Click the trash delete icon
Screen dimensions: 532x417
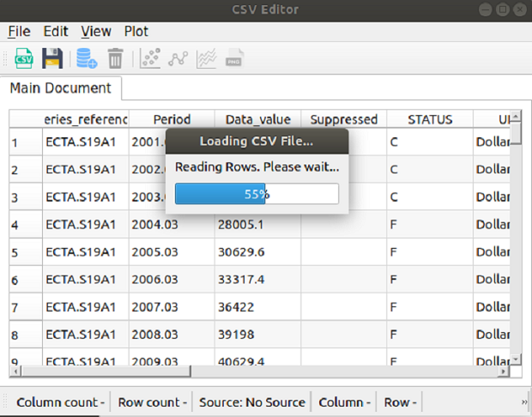tap(115, 58)
